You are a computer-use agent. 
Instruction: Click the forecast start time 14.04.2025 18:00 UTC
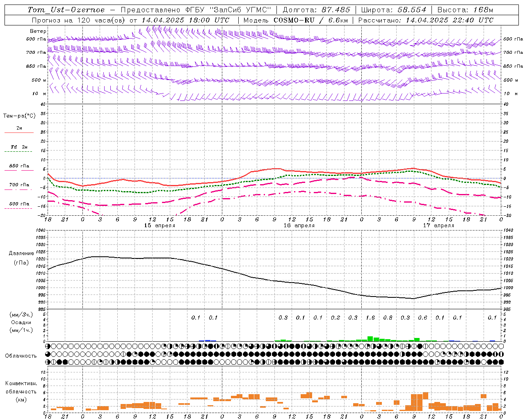tap(185, 20)
